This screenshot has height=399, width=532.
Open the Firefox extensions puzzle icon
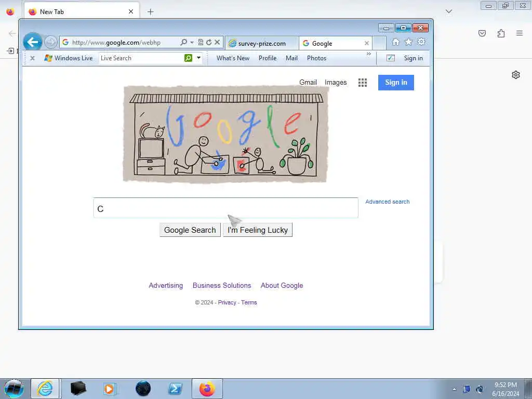click(501, 33)
